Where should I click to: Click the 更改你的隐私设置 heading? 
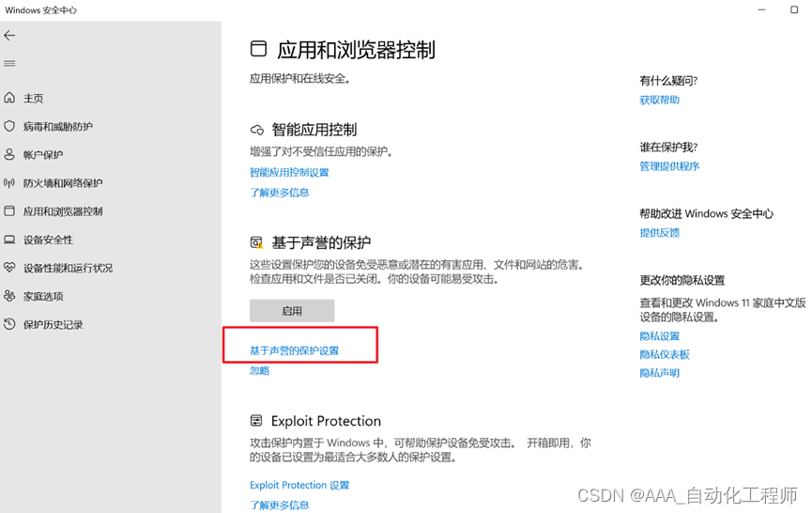click(x=682, y=280)
